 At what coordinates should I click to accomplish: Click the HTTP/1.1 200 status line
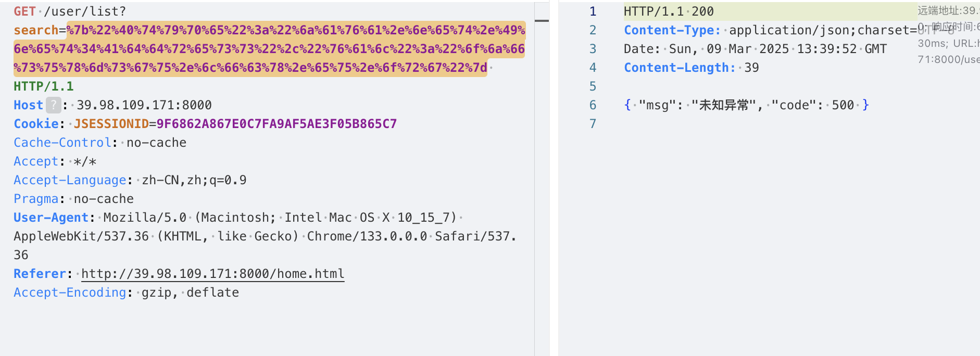[x=669, y=11]
